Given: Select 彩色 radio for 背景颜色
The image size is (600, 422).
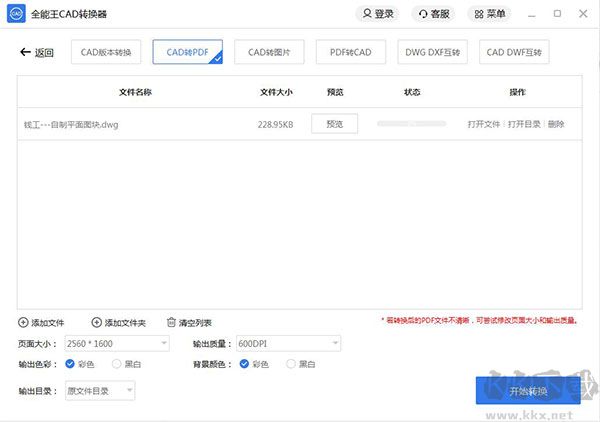Looking at the screenshot, I should [244, 363].
